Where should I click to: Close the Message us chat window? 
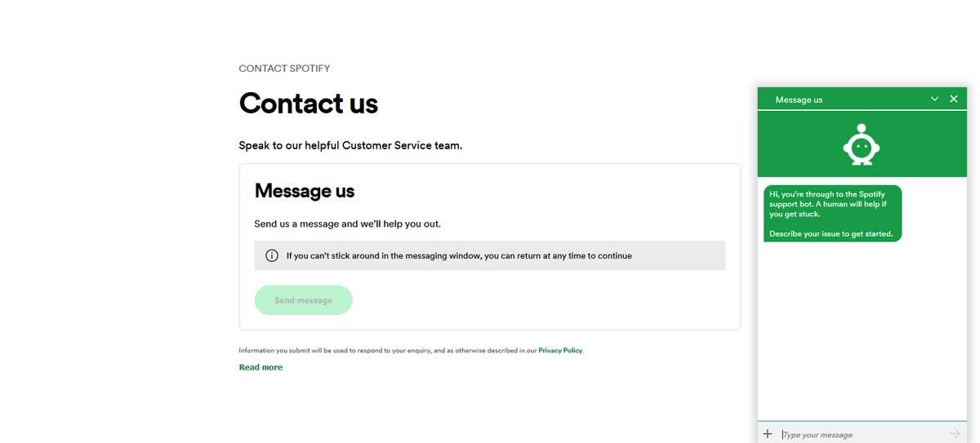click(954, 99)
